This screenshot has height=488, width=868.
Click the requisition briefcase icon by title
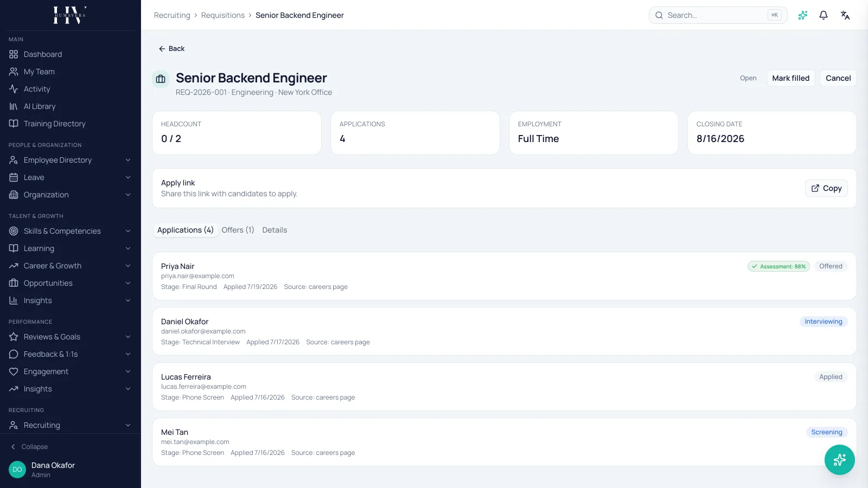(161, 79)
